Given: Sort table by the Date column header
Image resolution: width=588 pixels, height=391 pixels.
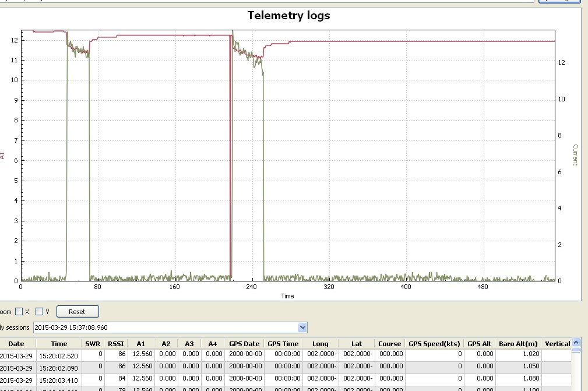Looking at the screenshot, I should point(16,344).
